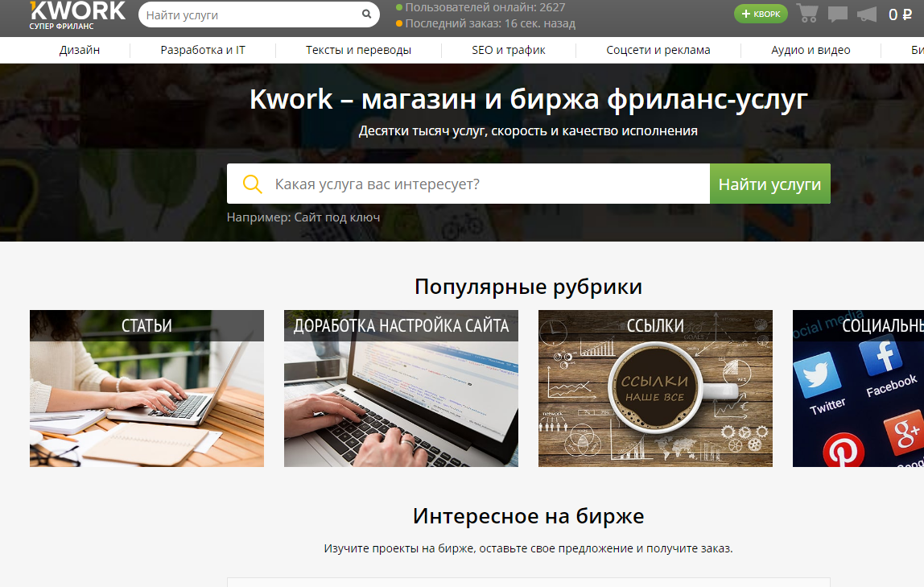The height and width of the screenshot is (587, 924).
Task: Open the СТАТЬИ rubric thumbnail
Action: pos(146,388)
